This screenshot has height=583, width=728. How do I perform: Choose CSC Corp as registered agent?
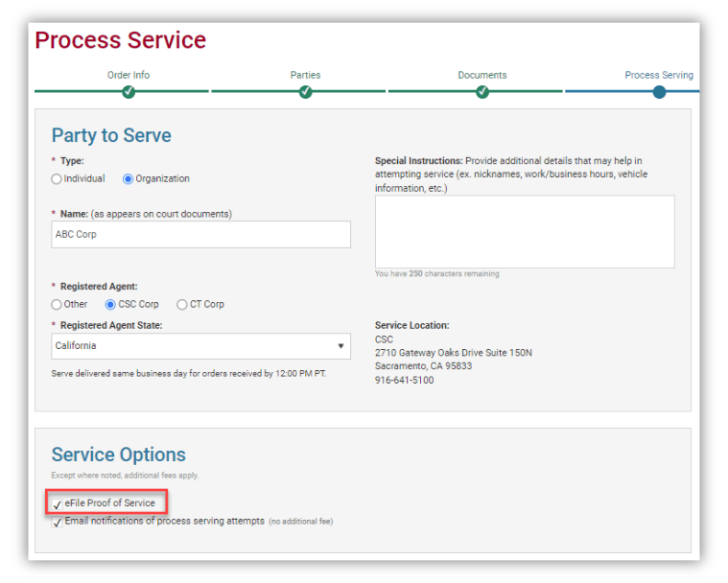[110, 305]
